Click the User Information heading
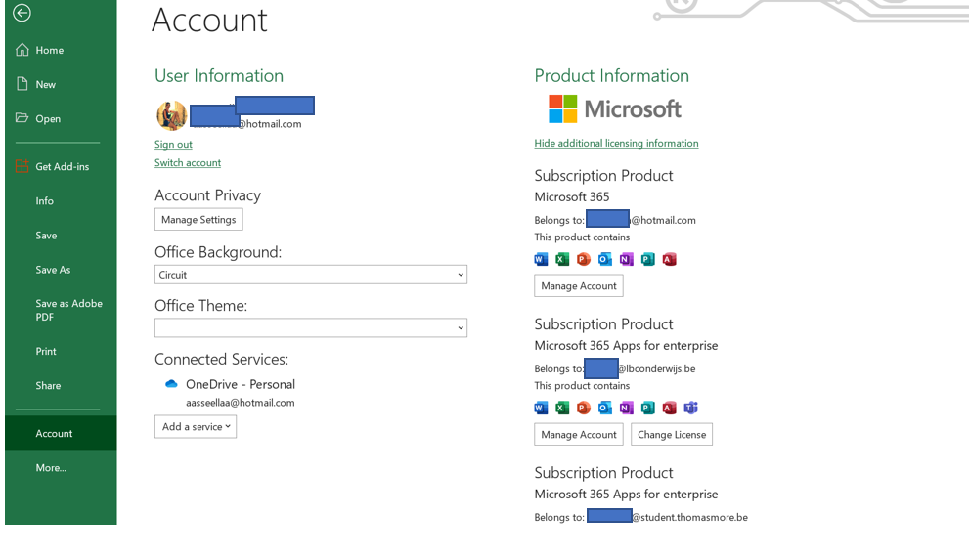 pos(219,75)
